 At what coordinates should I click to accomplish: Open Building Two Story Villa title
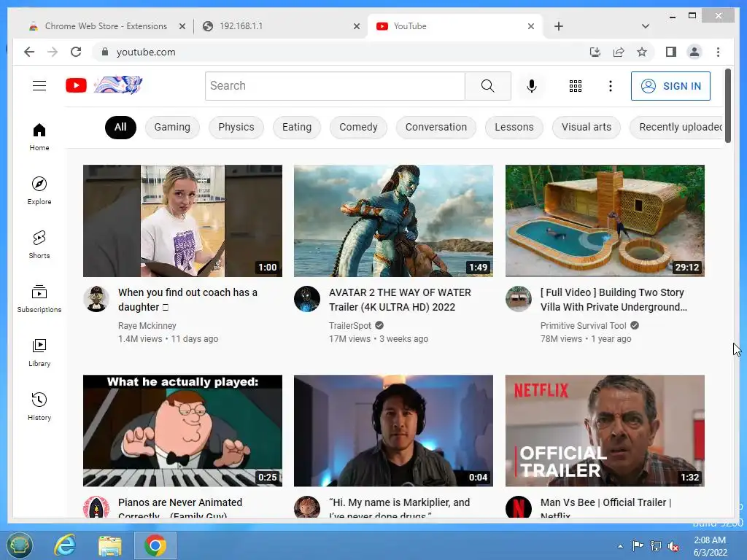point(614,300)
